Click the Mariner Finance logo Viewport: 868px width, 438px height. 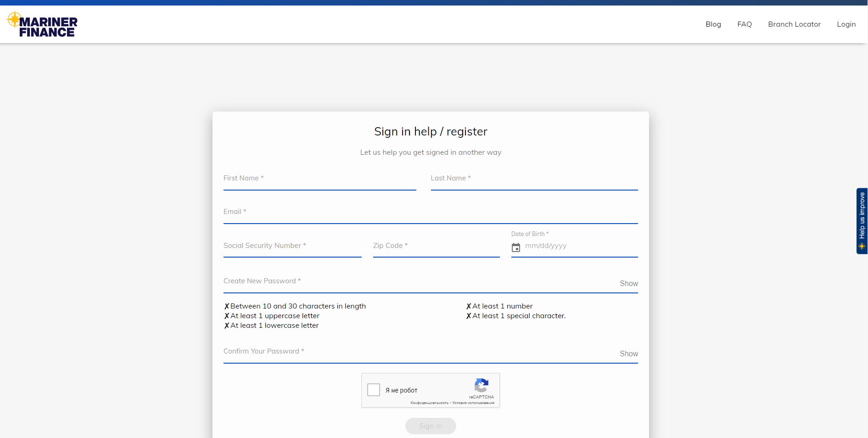[42, 25]
